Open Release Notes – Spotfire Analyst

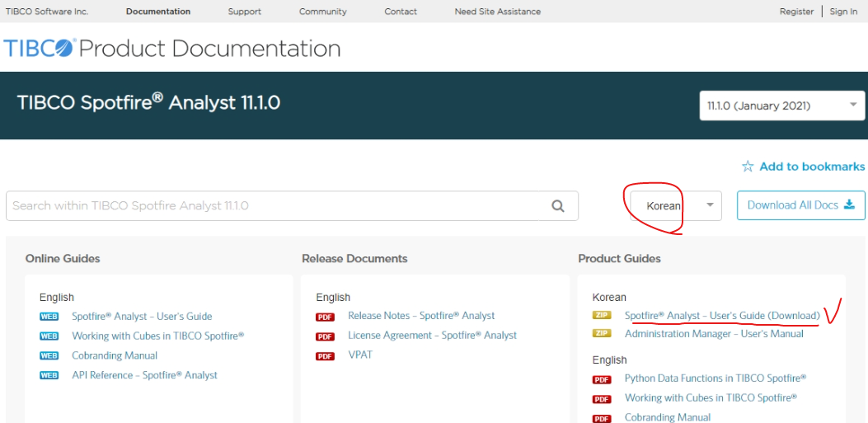pos(421,316)
